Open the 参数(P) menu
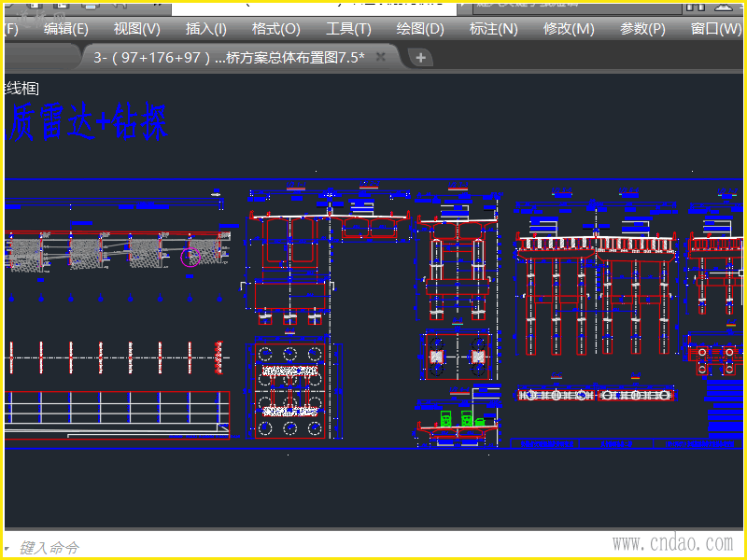The image size is (747, 560). coord(642,29)
